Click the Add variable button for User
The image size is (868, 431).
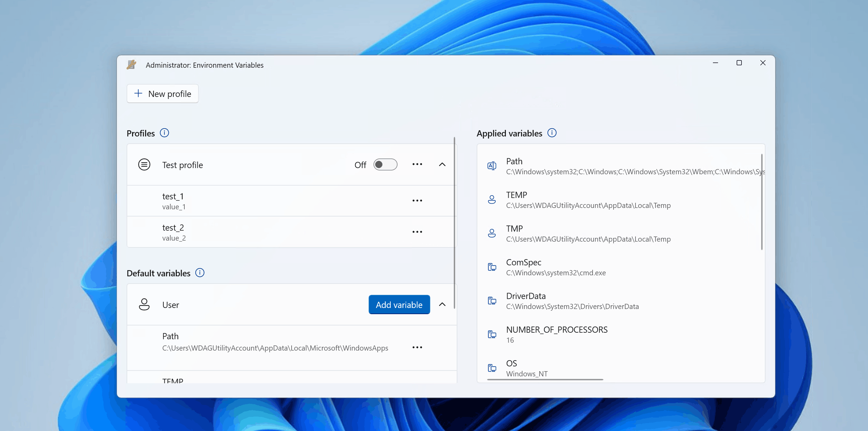click(399, 304)
